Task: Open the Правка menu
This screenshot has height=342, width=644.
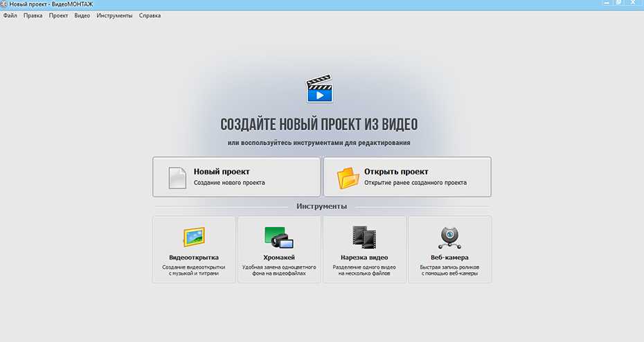Action: (x=33, y=15)
